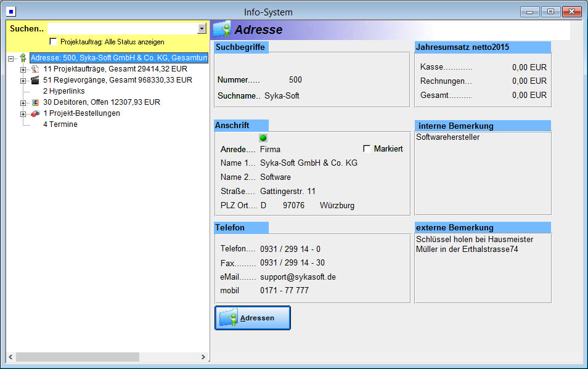The width and height of the screenshot is (588, 369).
Task: Select the 2 Hyperlinks tree entry
Action: [x=62, y=91]
